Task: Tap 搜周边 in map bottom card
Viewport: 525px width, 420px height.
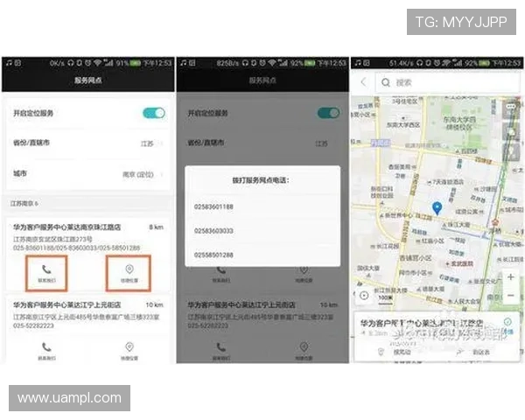Action: (395, 352)
